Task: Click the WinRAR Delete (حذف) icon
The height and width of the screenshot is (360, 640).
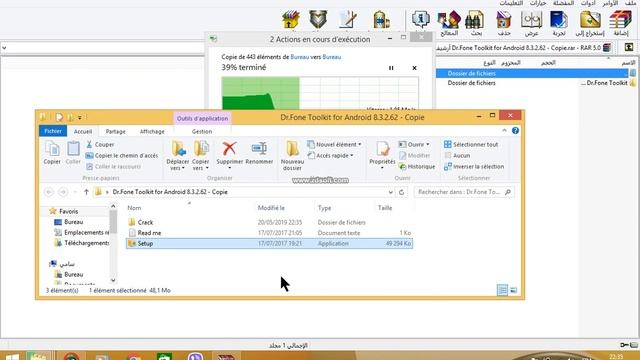Action: [x=504, y=20]
